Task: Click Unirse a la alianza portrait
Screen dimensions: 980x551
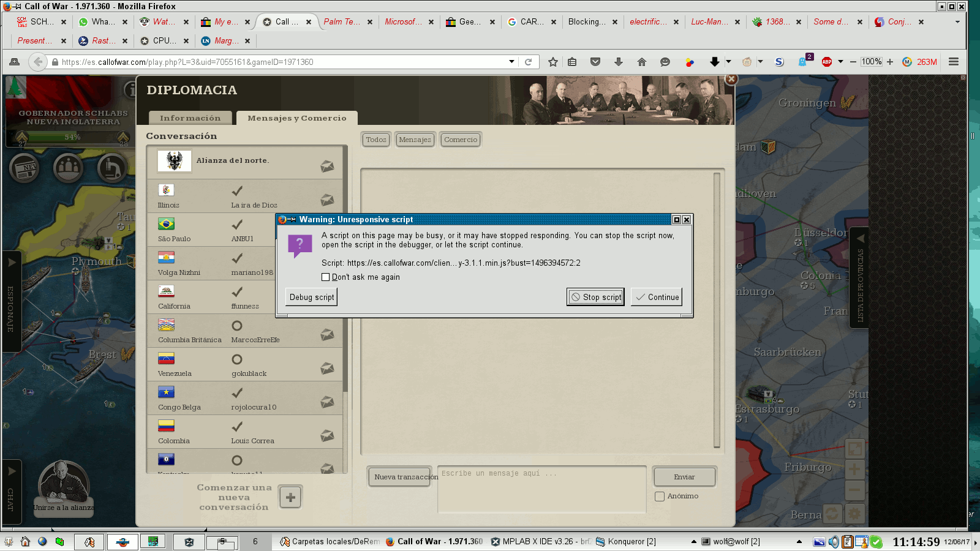Action: point(64,489)
